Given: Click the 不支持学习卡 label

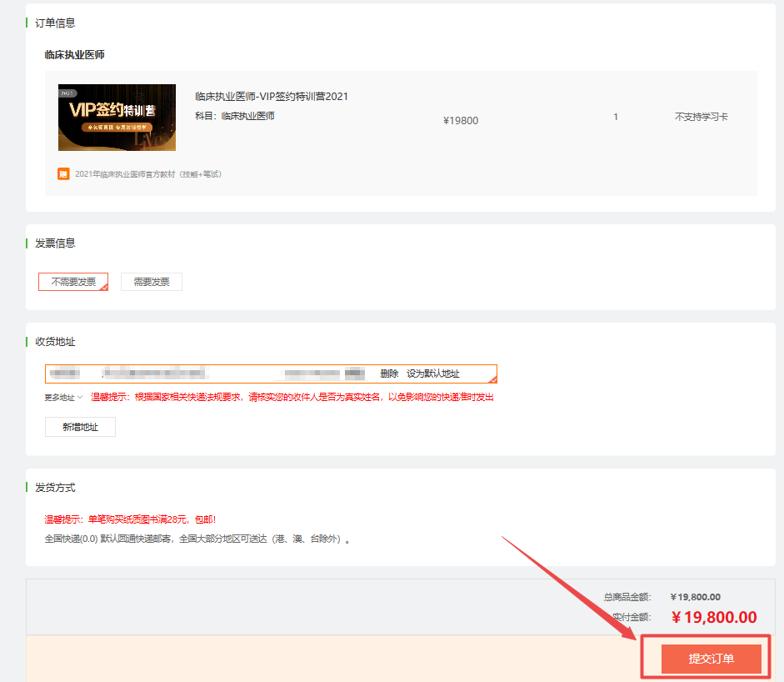Looking at the screenshot, I should [701, 118].
